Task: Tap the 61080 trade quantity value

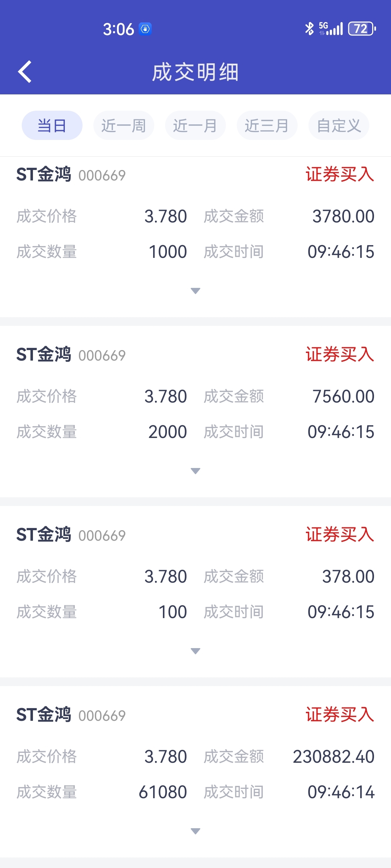Action: (163, 792)
